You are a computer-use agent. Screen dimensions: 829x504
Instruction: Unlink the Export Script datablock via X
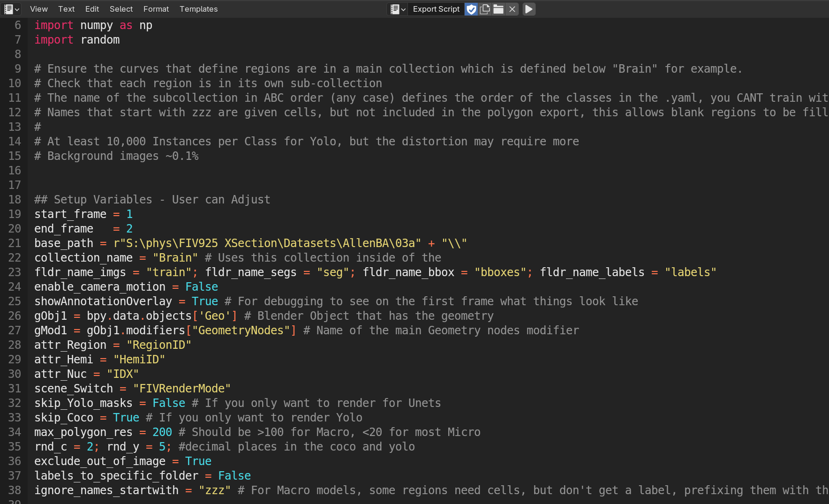click(512, 9)
